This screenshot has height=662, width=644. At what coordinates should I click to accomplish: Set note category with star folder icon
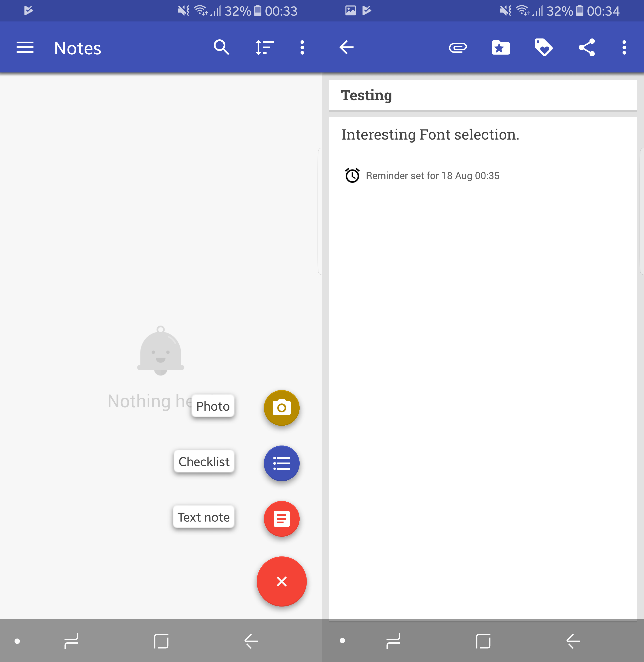(501, 48)
